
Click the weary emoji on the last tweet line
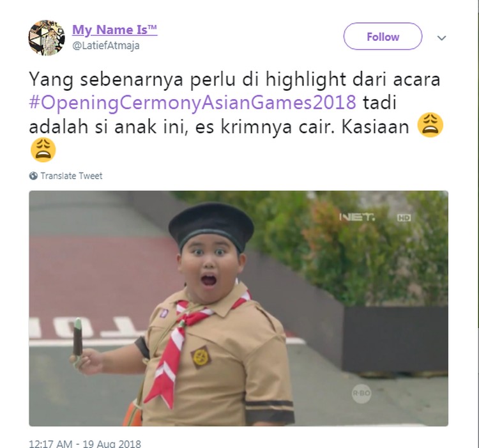(43, 150)
